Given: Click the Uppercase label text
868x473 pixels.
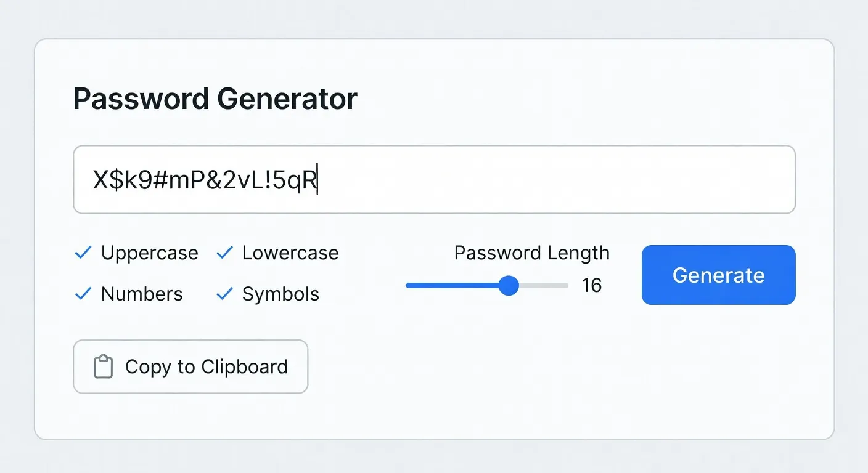Looking at the screenshot, I should [x=149, y=253].
